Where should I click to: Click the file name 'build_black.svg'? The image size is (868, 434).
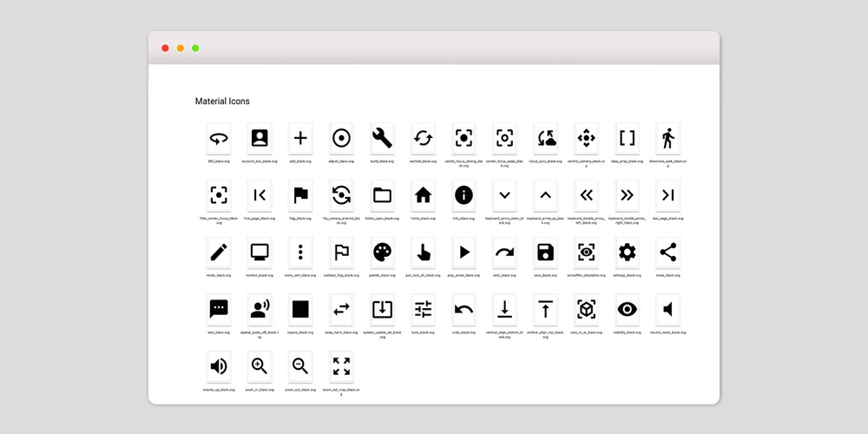(383, 161)
